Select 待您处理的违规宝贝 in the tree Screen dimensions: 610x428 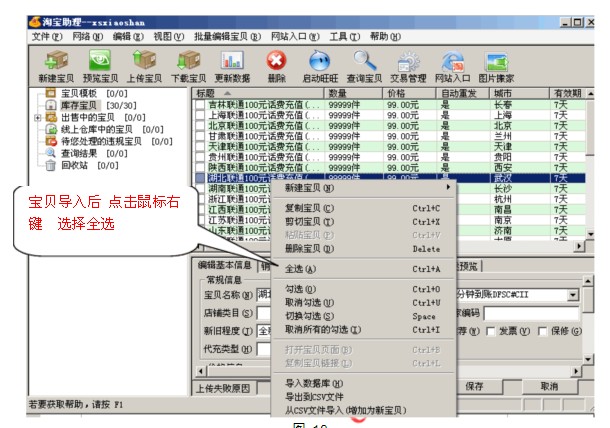(101, 142)
